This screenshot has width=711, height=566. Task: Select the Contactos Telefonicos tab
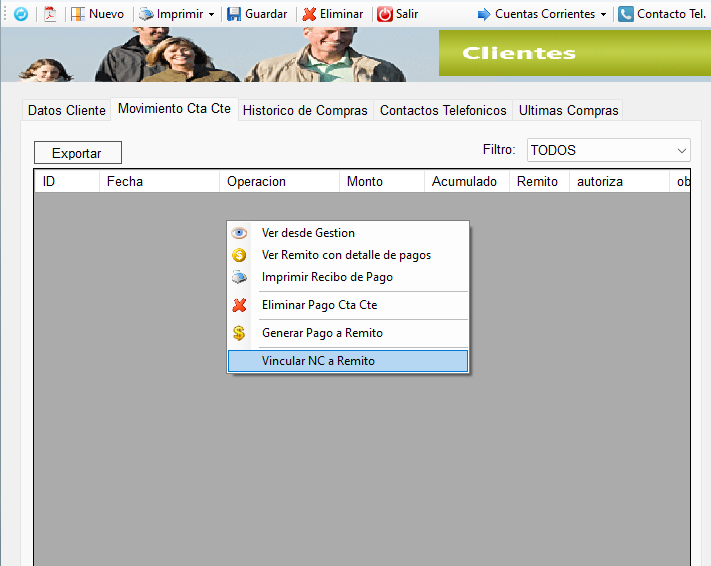coord(443,110)
